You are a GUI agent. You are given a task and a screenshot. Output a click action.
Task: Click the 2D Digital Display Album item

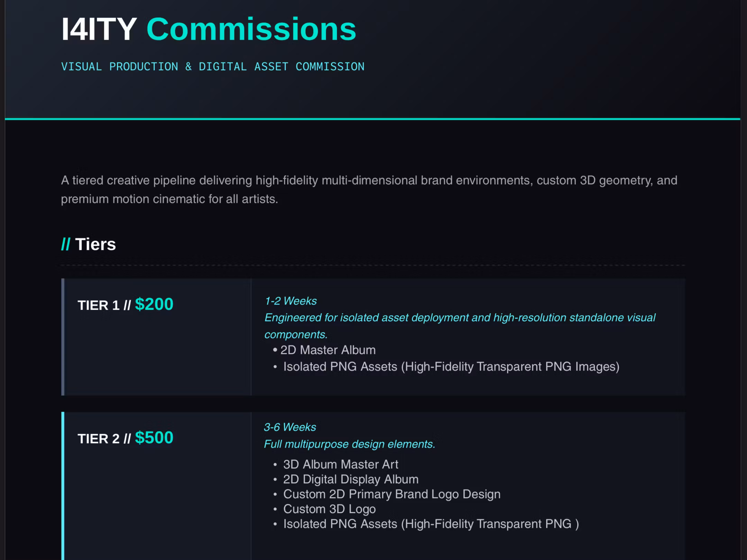(x=351, y=479)
